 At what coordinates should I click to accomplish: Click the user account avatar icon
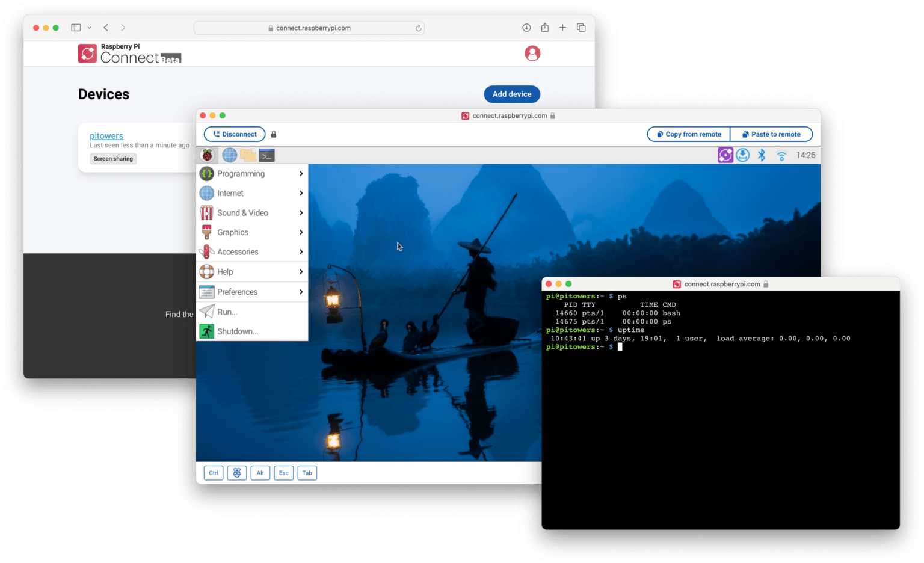[x=532, y=54]
